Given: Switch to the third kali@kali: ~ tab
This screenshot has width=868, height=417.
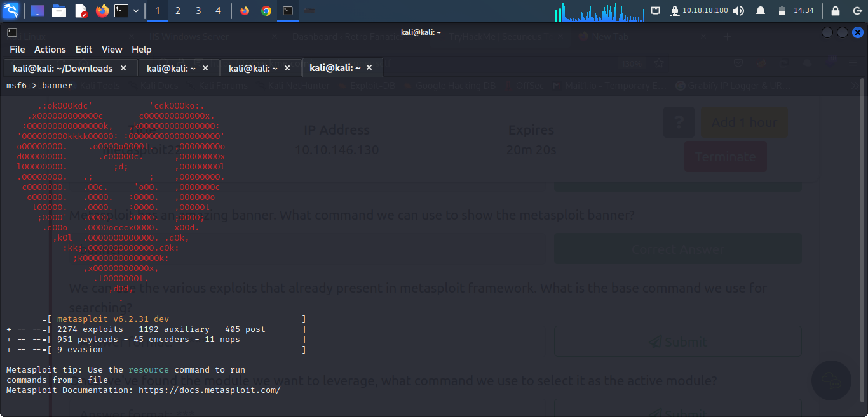Looking at the screenshot, I should [x=261, y=68].
